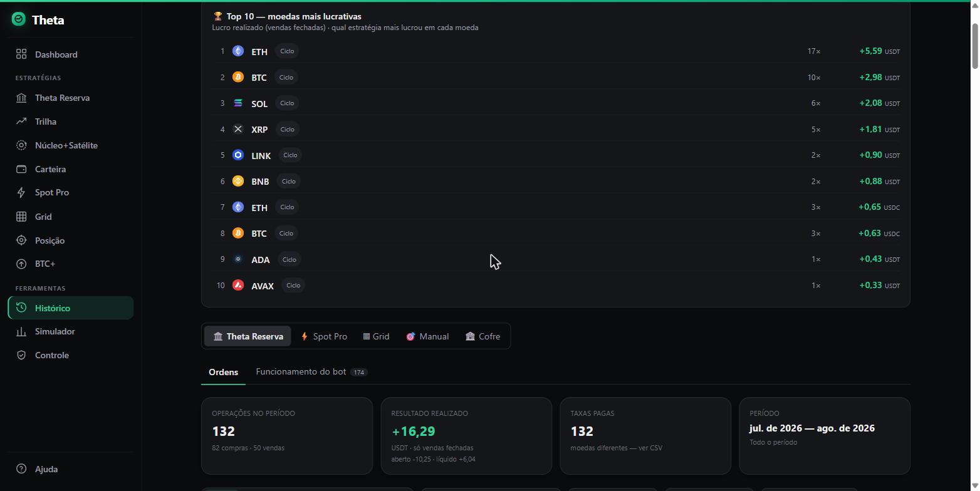980x491 pixels.
Task: Click the Período card showing jul. de 2026
Action: [x=825, y=436]
